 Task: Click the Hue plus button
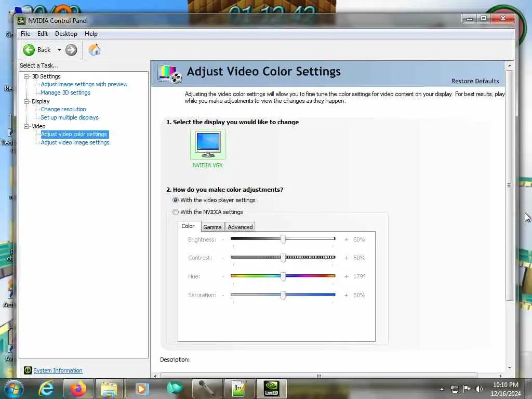[346, 276]
